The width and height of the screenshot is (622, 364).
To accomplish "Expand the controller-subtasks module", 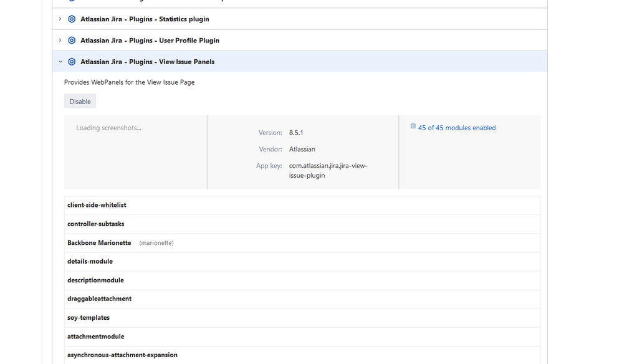I will pyautogui.click(x=96, y=224).
